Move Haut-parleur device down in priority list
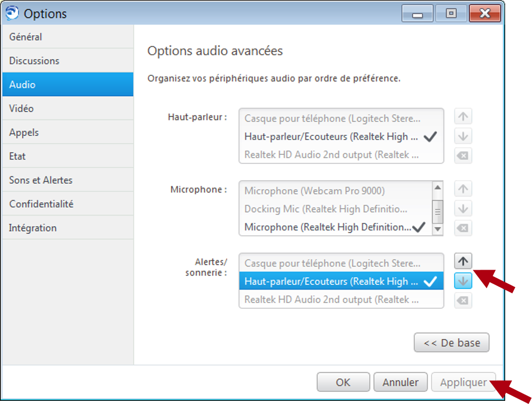The image size is (532, 404). (x=463, y=136)
